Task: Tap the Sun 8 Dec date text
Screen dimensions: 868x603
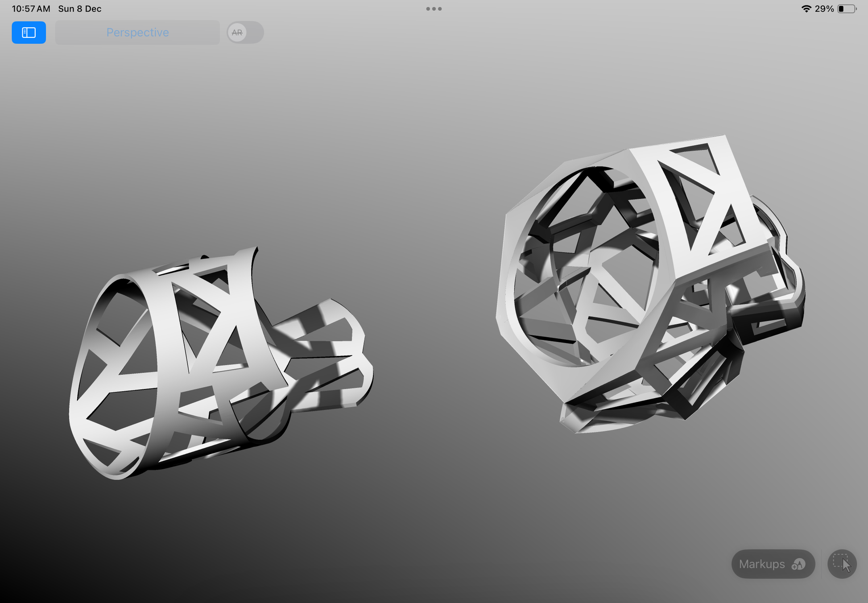Action: click(80, 9)
